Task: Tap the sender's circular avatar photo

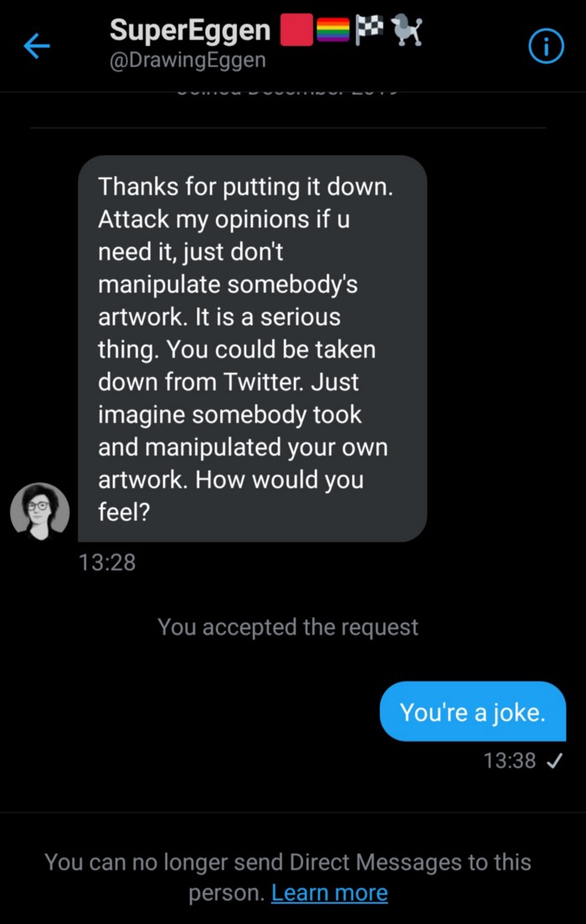Action: [40, 512]
